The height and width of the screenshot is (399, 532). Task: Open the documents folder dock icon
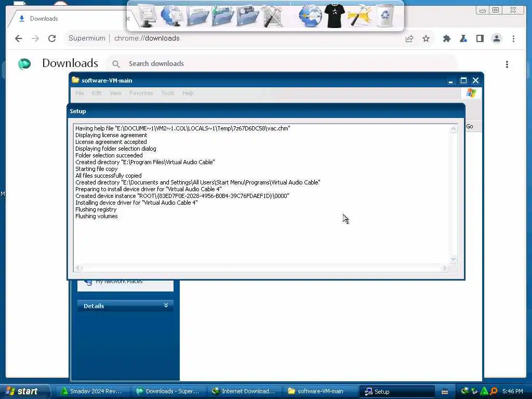point(197,16)
